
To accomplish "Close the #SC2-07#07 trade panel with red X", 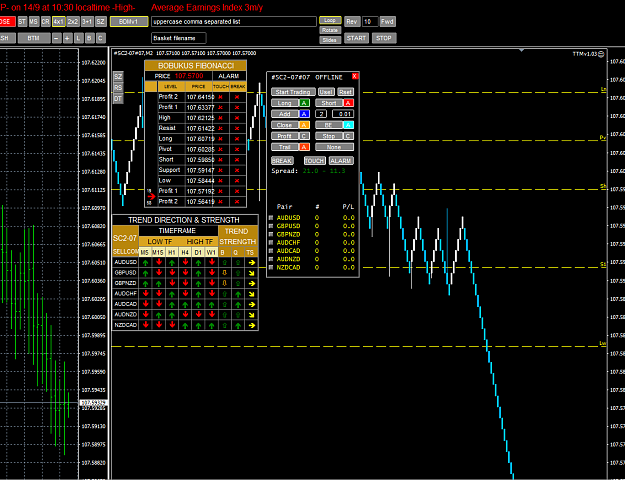I will [355, 77].
